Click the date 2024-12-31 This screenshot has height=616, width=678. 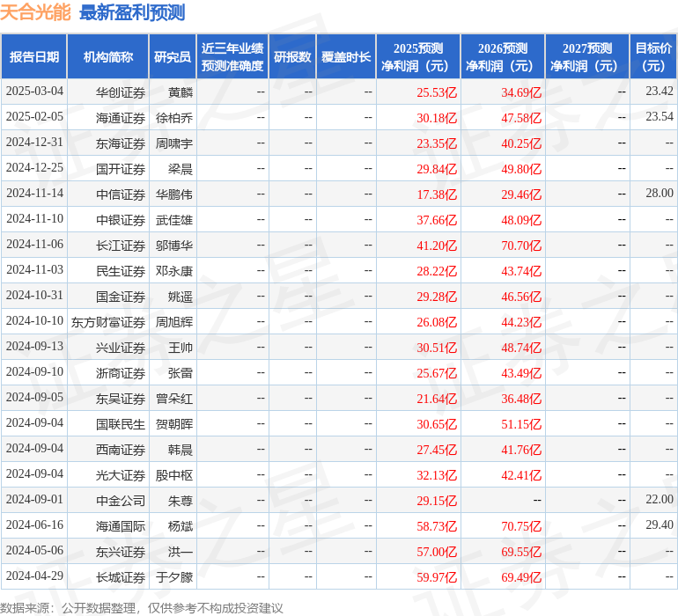pyautogui.click(x=34, y=143)
